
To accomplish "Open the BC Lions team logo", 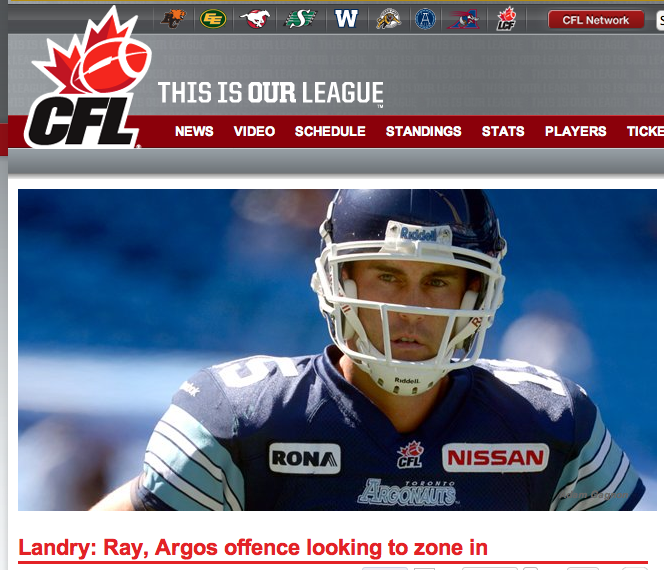I will (173, 19).
